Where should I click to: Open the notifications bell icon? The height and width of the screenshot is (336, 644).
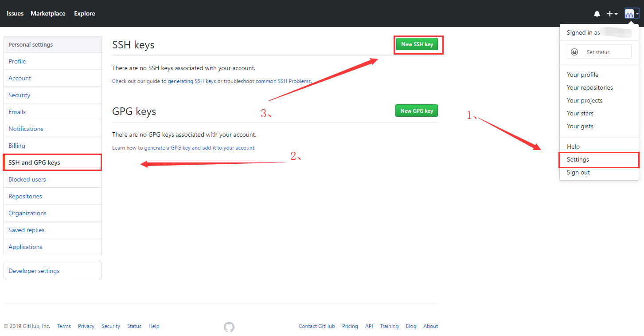[597, 14]
